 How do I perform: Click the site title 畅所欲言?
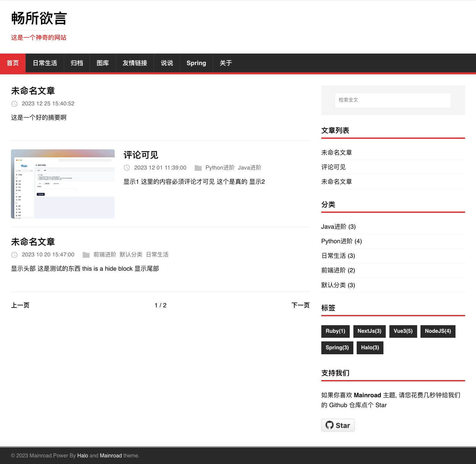pos(39,18)
